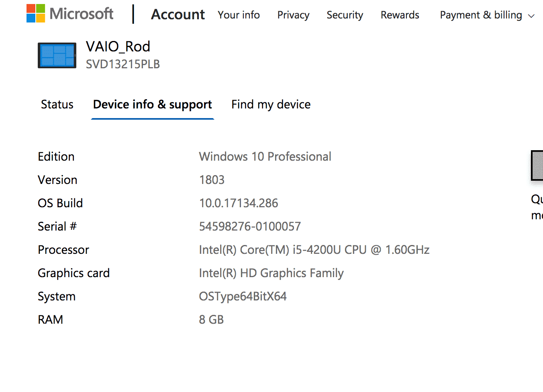Click the Windows 10 Professional edition value

point(265,157)
